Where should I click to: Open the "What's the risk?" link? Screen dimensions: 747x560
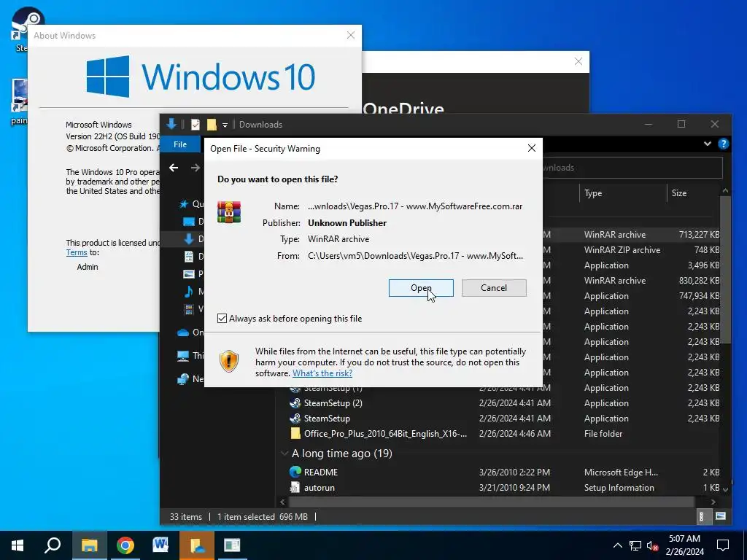(x=322, y=373)
